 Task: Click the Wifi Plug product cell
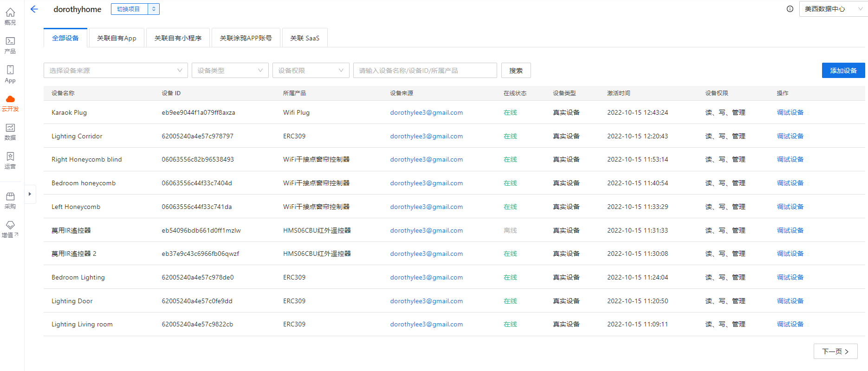pos(296,112)
